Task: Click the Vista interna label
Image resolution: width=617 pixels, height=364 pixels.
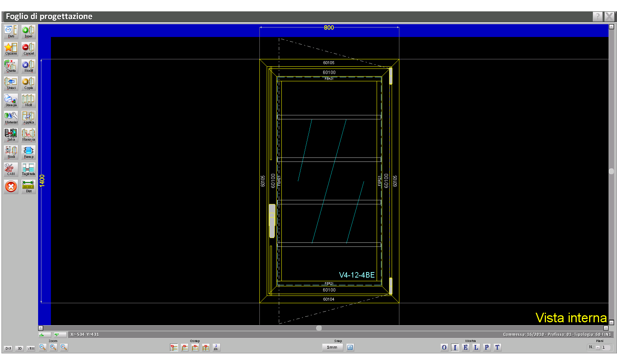Action: click(571, 318)
